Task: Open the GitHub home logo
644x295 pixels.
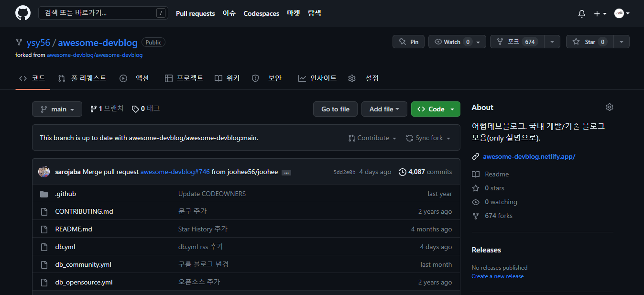Action: (x=23, y=13)
